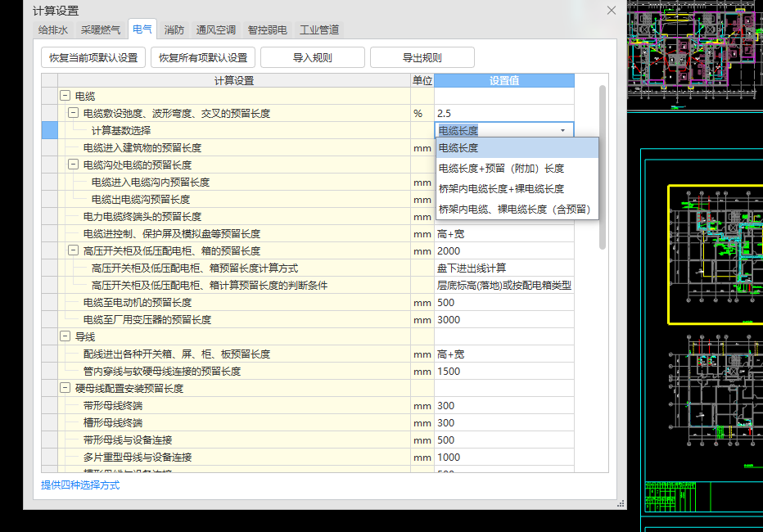The height and width of the screenshot is (532, 763).
Task: Click the 设置值 column header
Action: coord(504,81)
